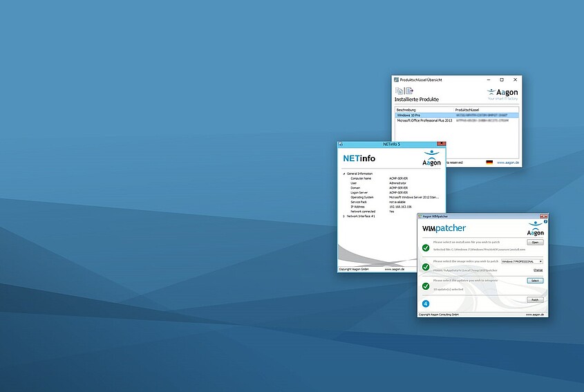
Task: Click the Produktschlüssel Übersicht title bar app icon
Action: click(397, 80)
